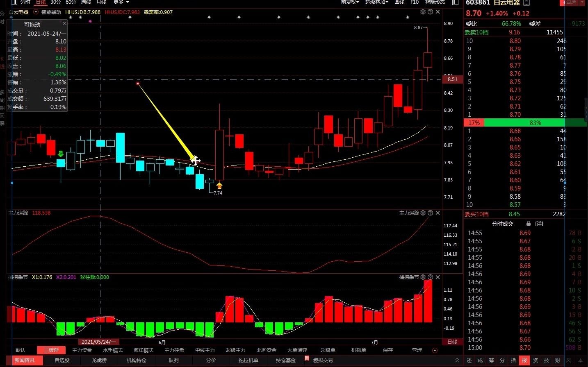Open main chart settings gear icon
This screenshot has height=367, width=588.
tap(423, 12)
